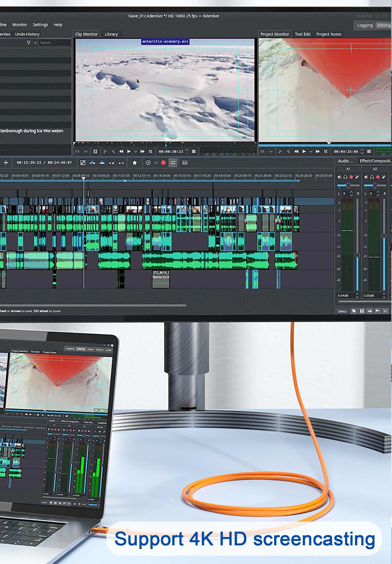
Task: Click the pencil effects icon on track A2
Action: [384, 177]
